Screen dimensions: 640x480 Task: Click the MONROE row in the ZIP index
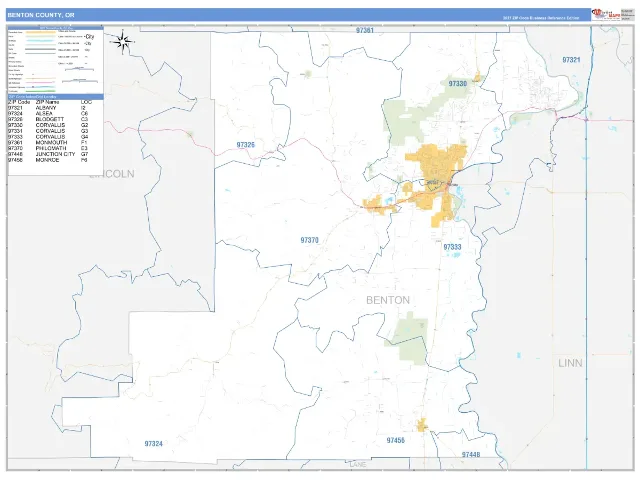[56, 160]
